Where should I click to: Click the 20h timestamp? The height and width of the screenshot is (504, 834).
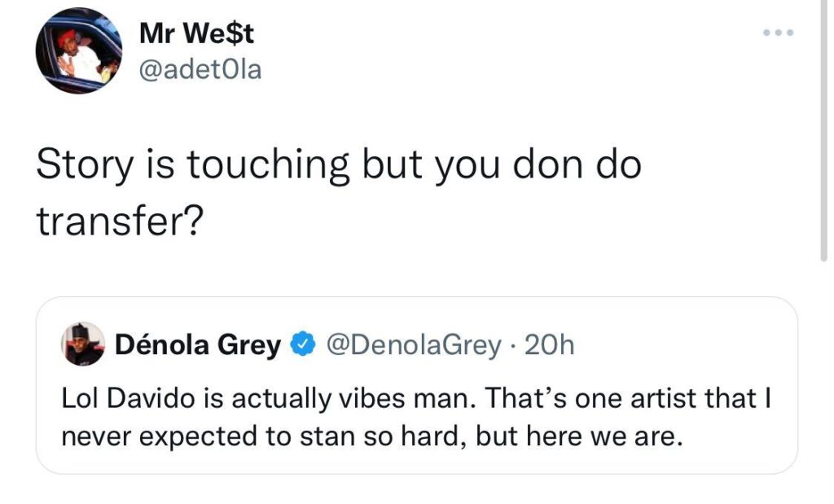click(550, 345)
